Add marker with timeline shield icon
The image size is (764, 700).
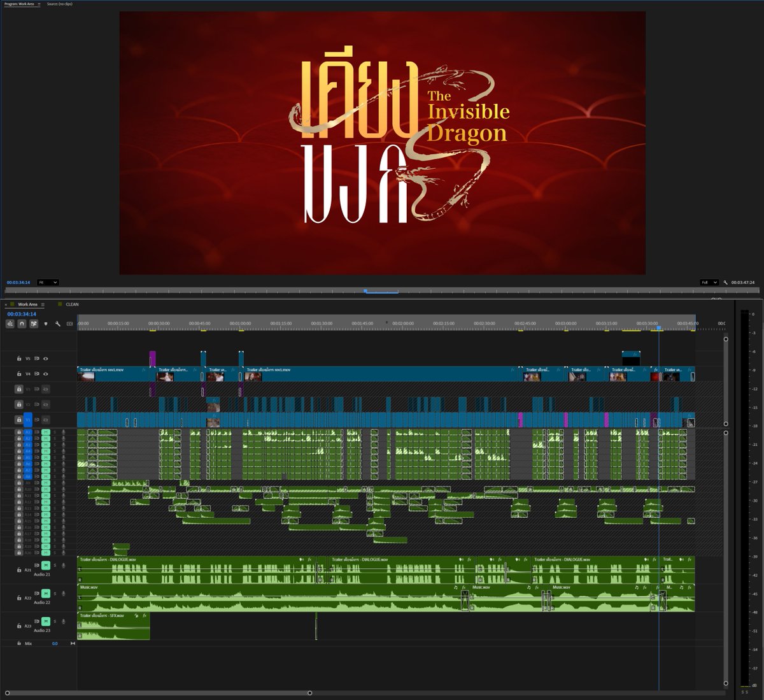(46, 324)
